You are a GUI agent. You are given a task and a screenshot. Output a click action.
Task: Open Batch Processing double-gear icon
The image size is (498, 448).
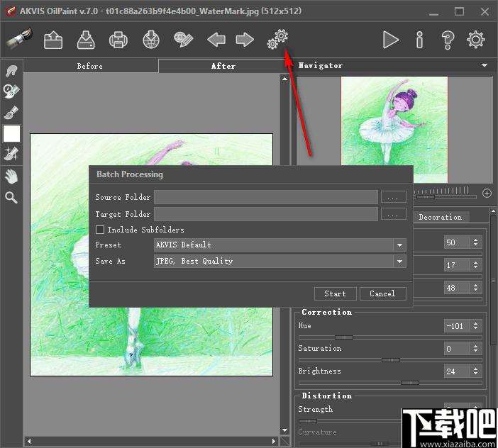[x=277, y=40]
